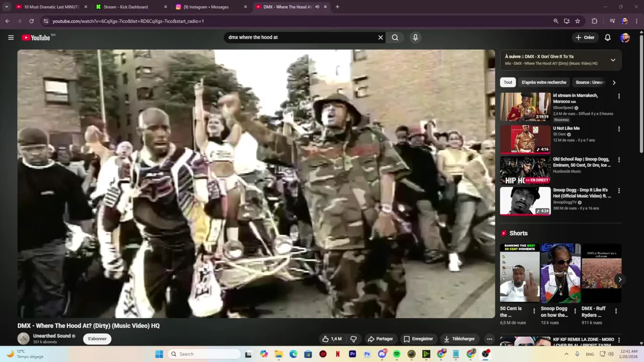Open options for Drop It Like It's Hot
Screen dimensions: 644x362
point(619,191)
